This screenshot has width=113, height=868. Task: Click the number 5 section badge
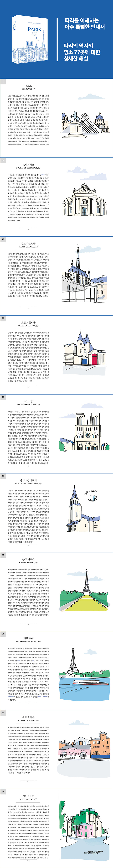(3, 160)
